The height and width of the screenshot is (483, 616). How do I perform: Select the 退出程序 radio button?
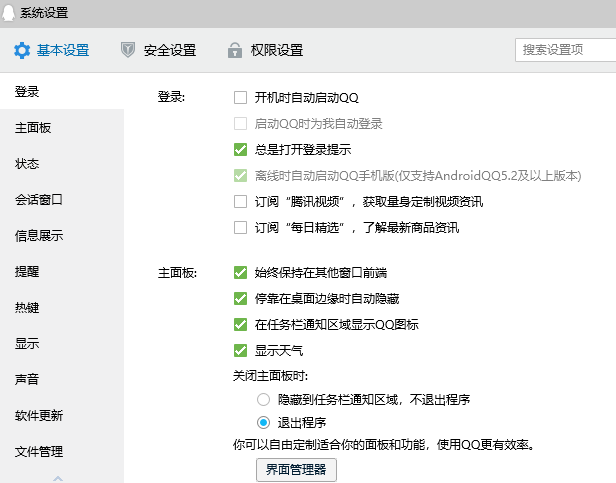coord(263,423)
